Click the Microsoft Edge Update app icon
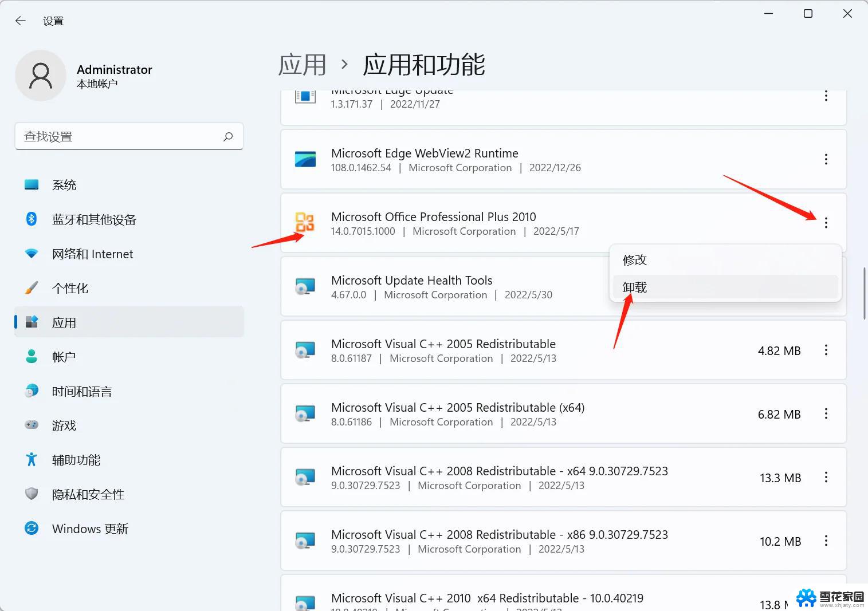 (x=305, y=97)
